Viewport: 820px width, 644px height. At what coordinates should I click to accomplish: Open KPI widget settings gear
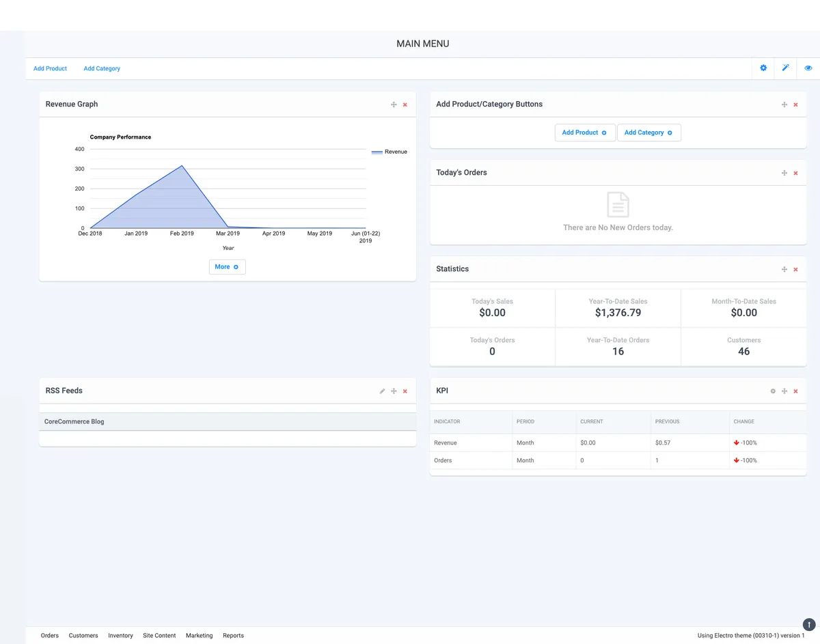(773, 391)
